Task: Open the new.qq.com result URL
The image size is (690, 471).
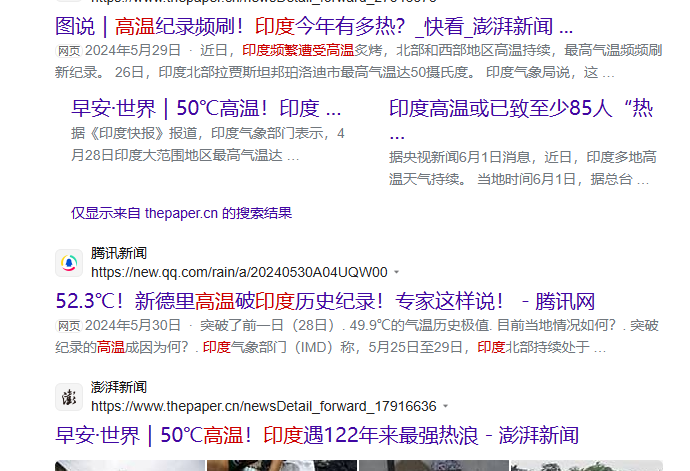Action: pos(239,272)
